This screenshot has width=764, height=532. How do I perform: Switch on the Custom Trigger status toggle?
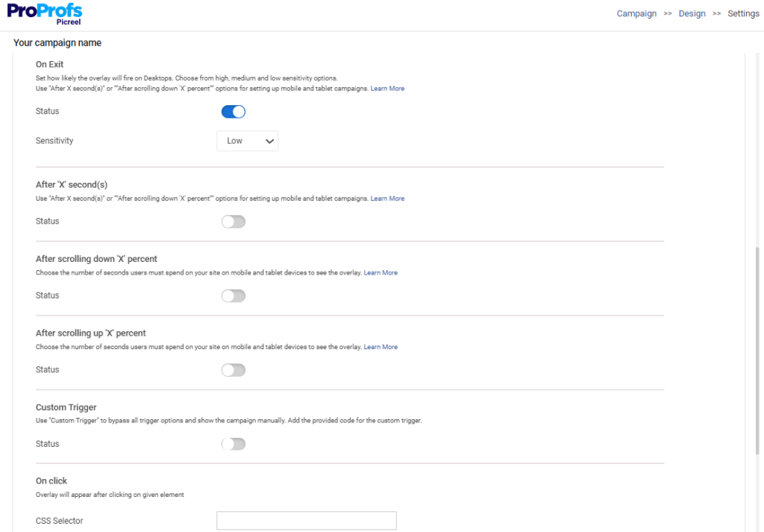[x=234, y=444]
